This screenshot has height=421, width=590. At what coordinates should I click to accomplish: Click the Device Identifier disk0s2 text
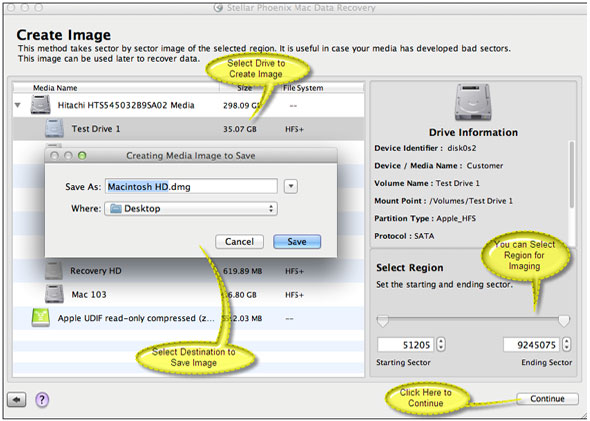425,148
